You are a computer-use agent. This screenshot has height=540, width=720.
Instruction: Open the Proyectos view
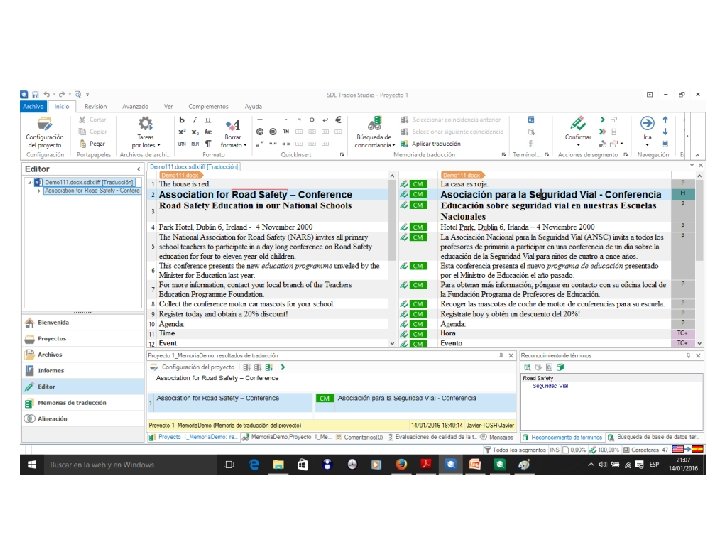83,339
